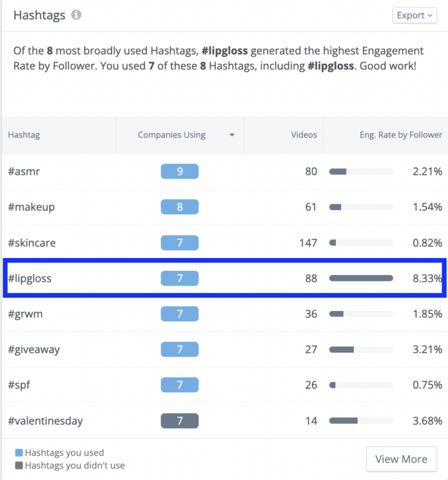The image size is (448, 480).
Task: Click the #lipgloss engagement rate bar
Action: [x=361, y=278]
